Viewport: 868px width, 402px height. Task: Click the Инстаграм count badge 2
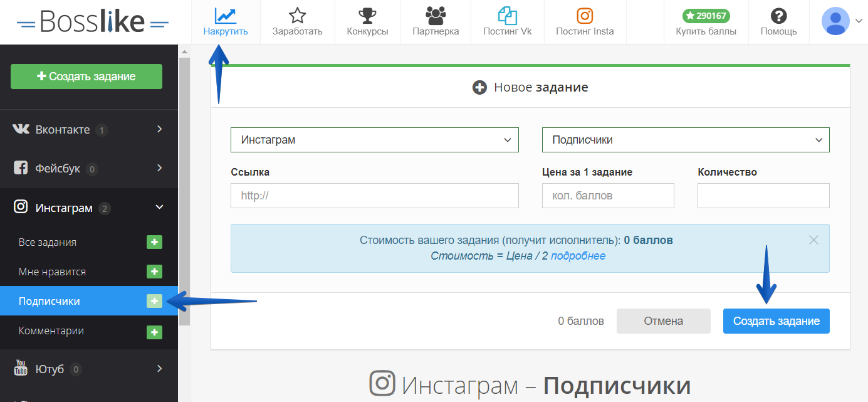(104, 208)
